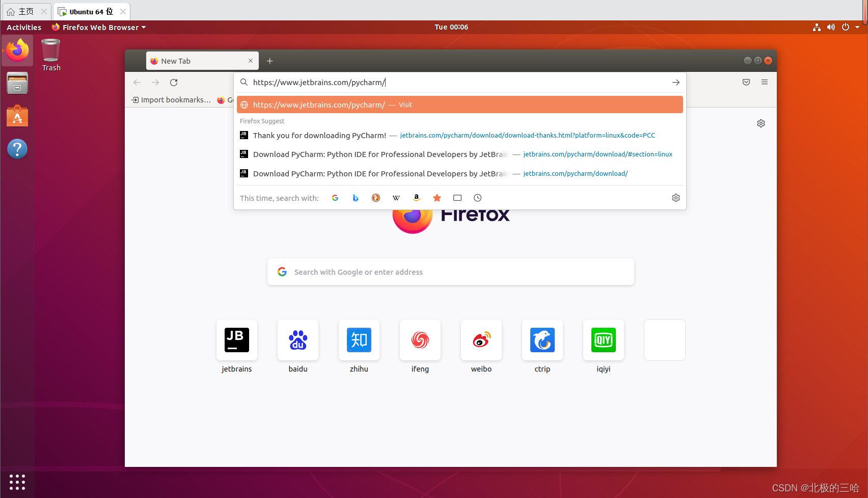Open the clock showing Tue 00:06

coord(451,27)
